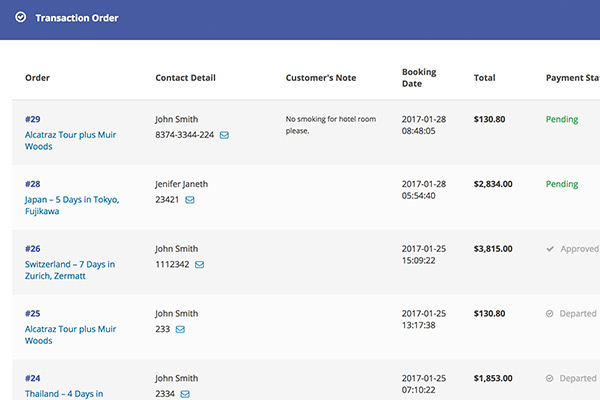The image size is (600, 400).
Task: Open order #24
Action: (x=33, y=378)
